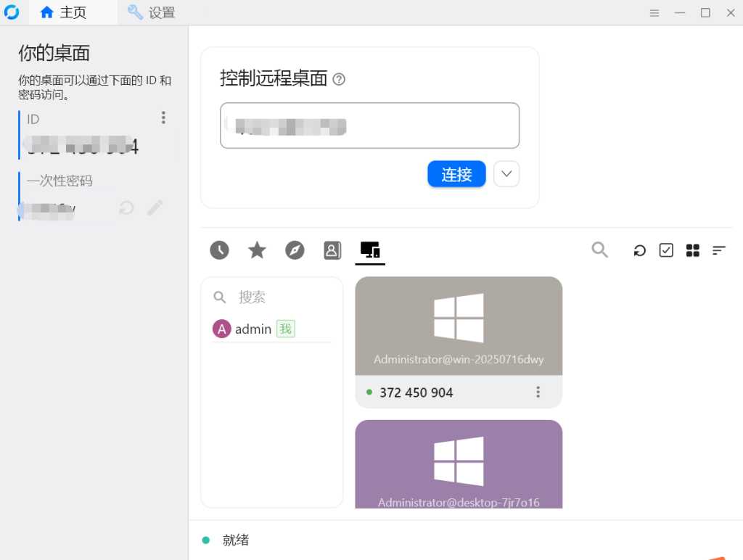The width and height of the screenshot is (743, 560).
Task: Open the sort order menu
Action: coord(718,250)
